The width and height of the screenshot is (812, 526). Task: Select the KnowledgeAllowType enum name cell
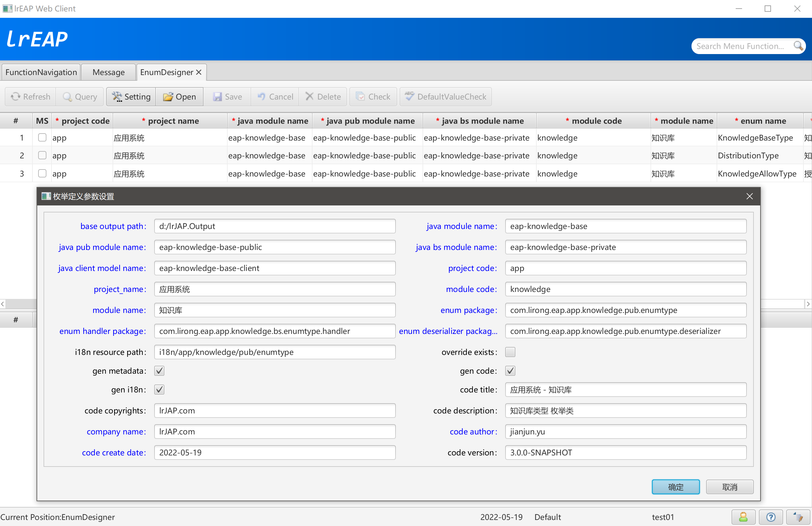click(760, 174)
